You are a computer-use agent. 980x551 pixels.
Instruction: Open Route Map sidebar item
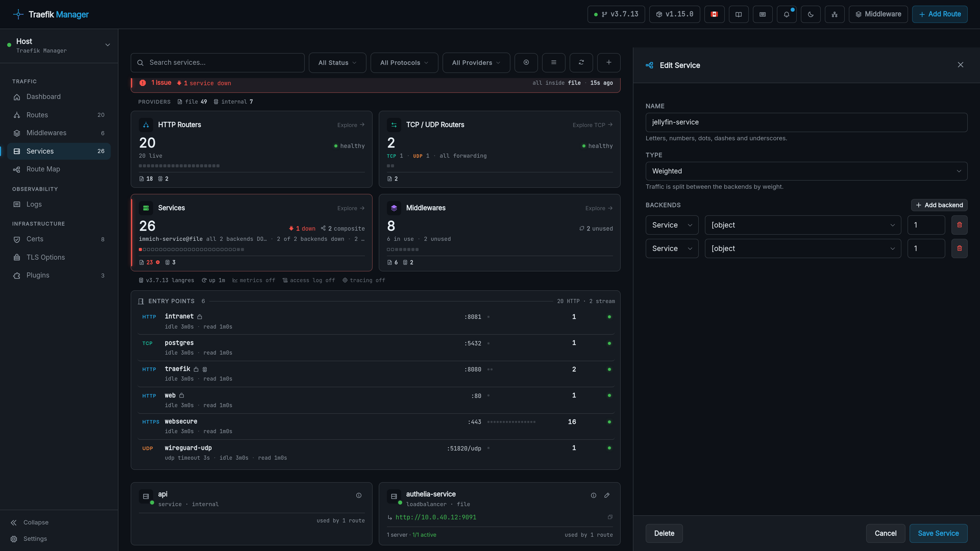(x=59, y=169)
